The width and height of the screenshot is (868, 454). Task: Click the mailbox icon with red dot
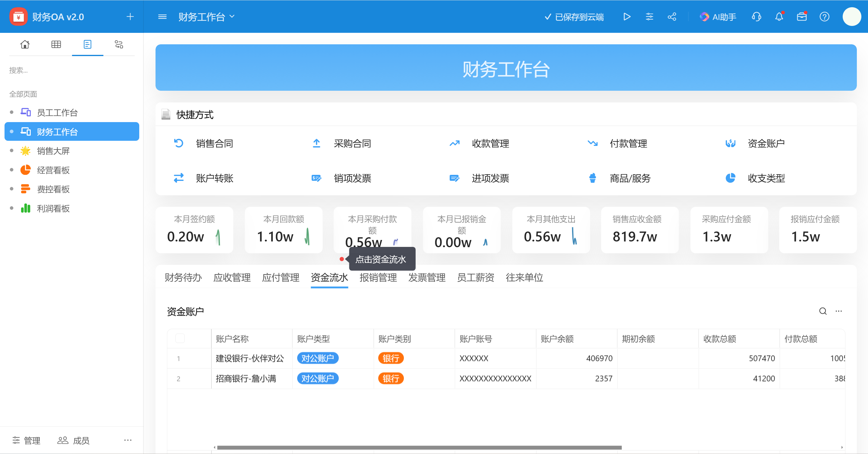coord(802,17)
